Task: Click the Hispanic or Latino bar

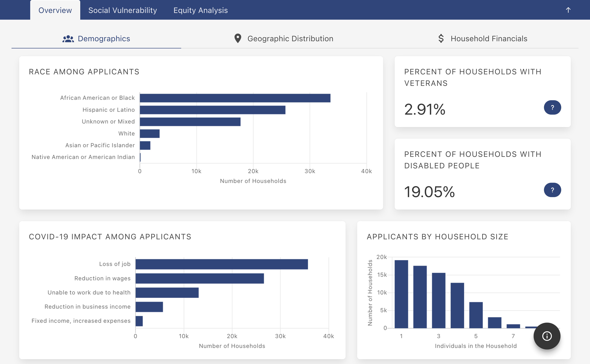Action: [x=212, y=110]
